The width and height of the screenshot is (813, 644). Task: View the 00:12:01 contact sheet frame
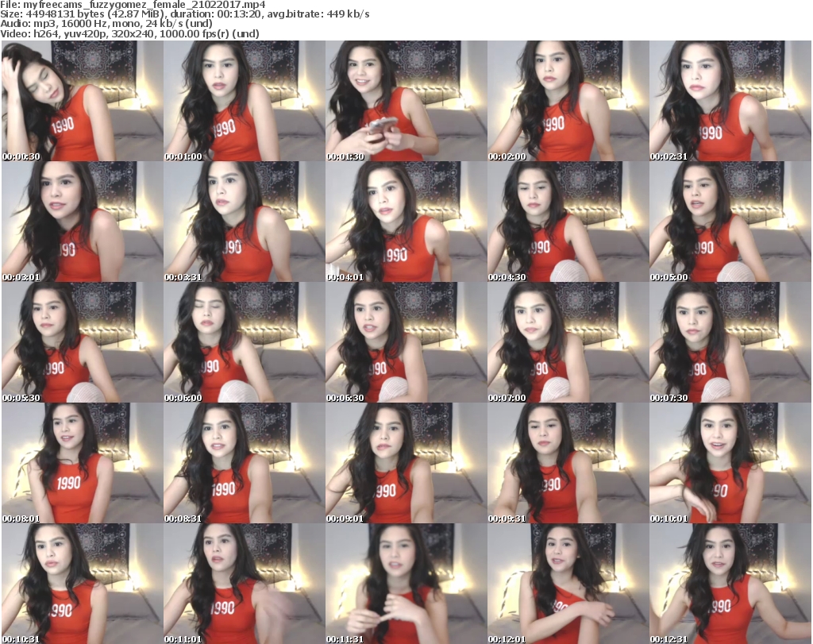click(x=568, y=584)
